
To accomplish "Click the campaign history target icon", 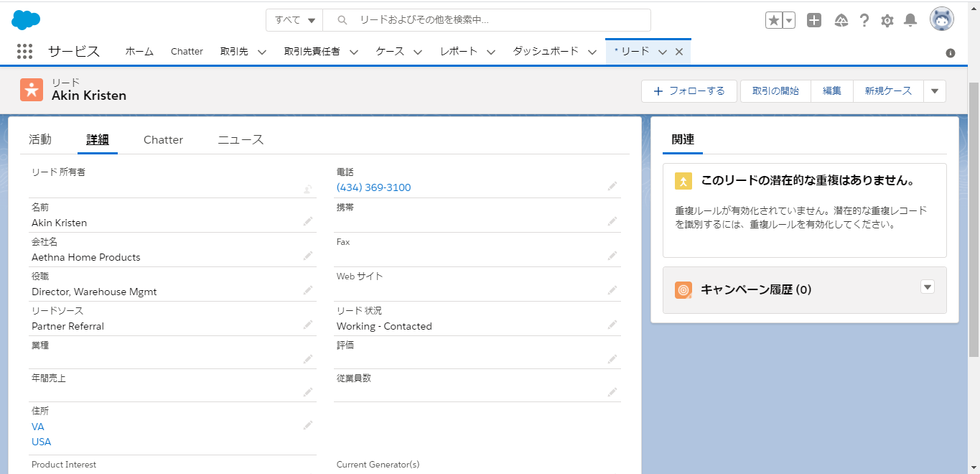I will (x=683, y=290).
